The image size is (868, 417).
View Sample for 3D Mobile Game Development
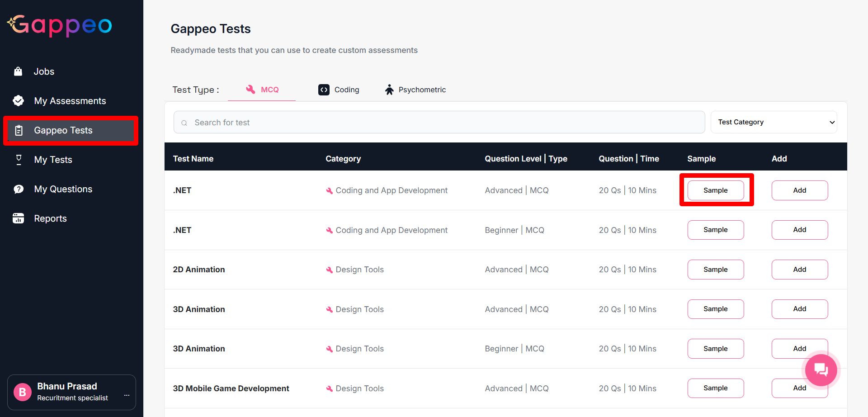tap(715, 388)
